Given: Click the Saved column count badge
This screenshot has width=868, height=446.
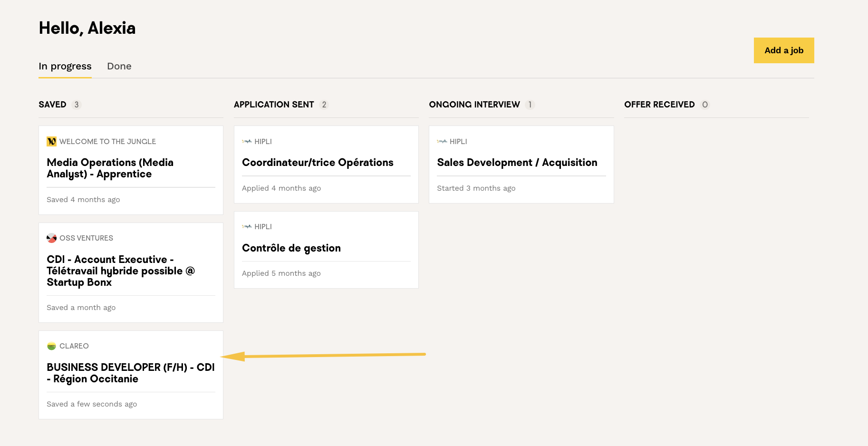Looking at the screenshot, I should click(x=77, y=105).
